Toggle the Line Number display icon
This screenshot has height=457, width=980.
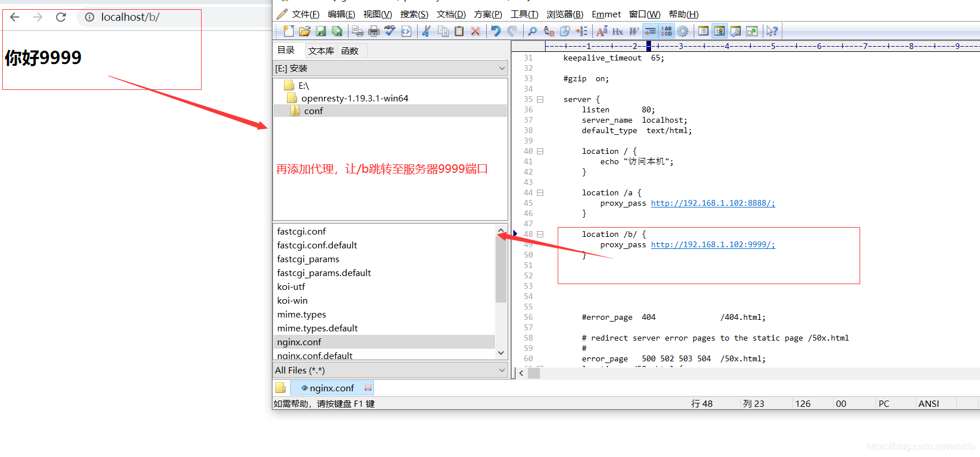click(x=667, y=31)
